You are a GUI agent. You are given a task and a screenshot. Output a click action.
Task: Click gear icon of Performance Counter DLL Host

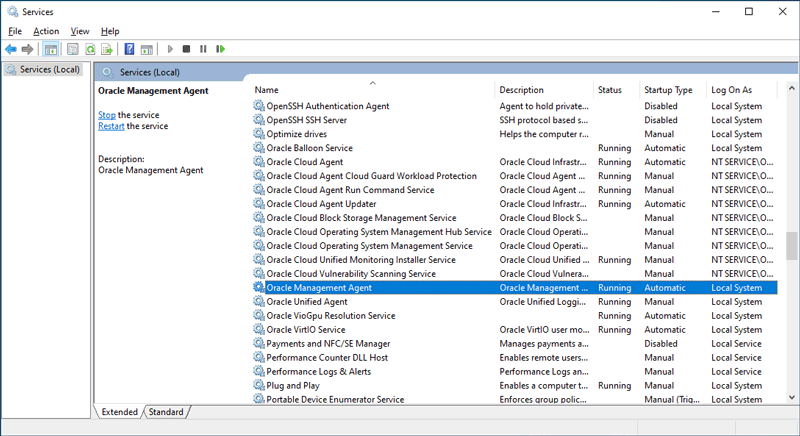[x=259, y=357]
